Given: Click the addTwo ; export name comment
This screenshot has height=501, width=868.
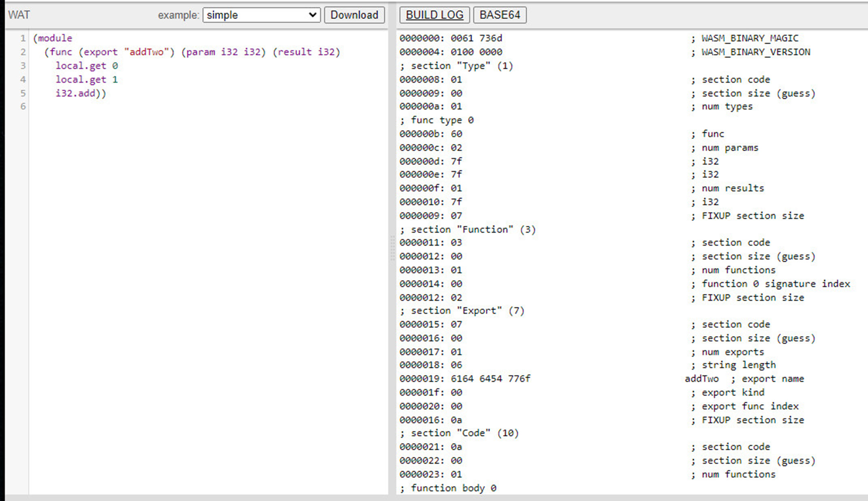Looking at the screenshot, I should coord(744,379).
